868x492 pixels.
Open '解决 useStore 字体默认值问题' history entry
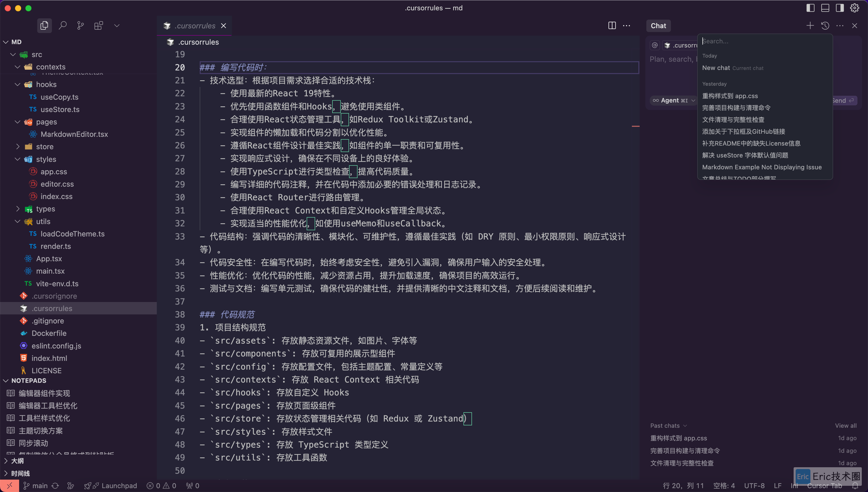pos(765,155)
